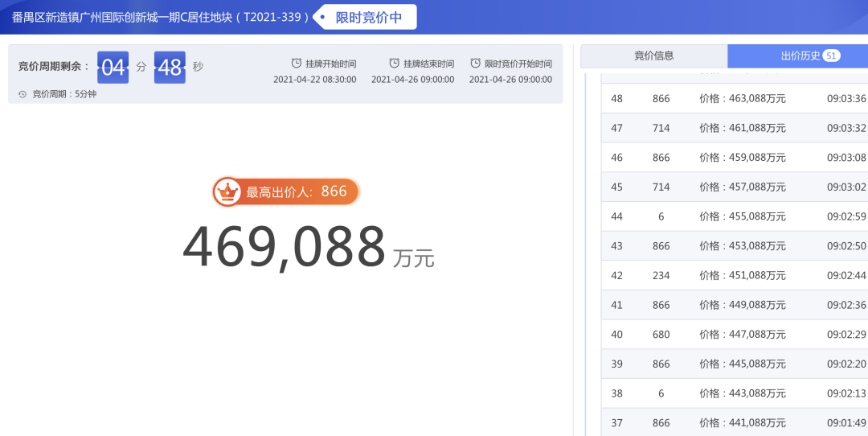Click time 09:01:49 in bid history
The height and width of the screenshot is (436, 868).
click(x=846, y=422)
